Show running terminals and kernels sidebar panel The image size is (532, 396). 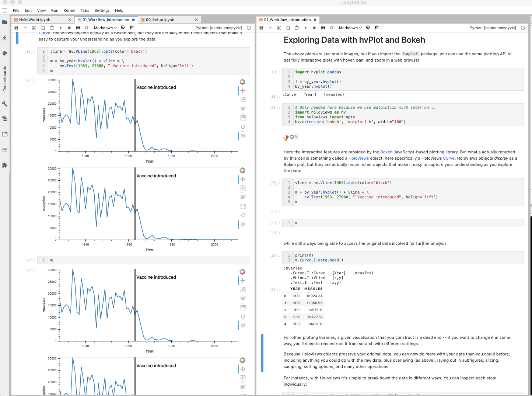coord(5,38)
